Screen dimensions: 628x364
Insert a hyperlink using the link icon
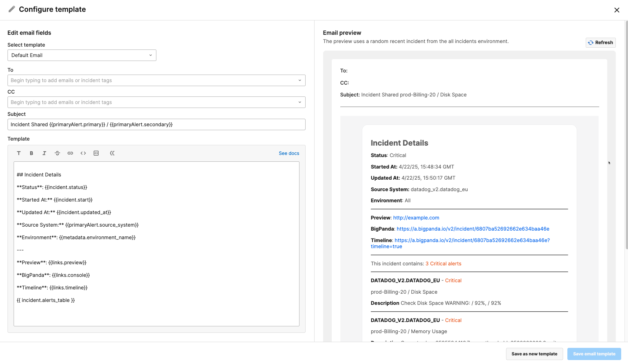(70, 153)
